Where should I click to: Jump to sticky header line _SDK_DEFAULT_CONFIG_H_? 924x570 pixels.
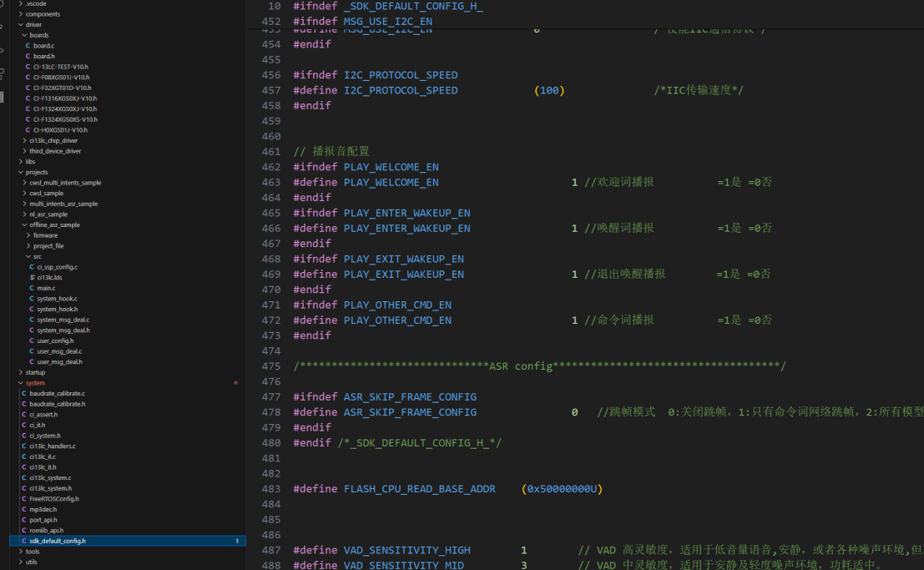click(413, 6)
